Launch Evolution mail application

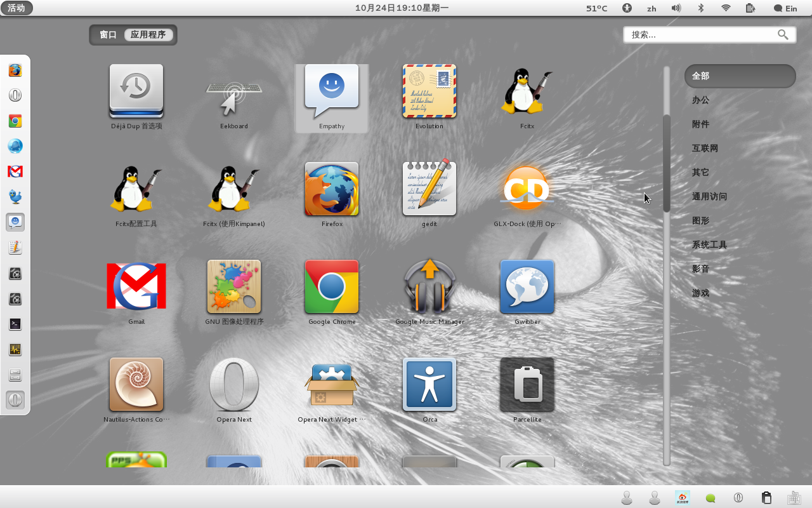coord(429,91)
